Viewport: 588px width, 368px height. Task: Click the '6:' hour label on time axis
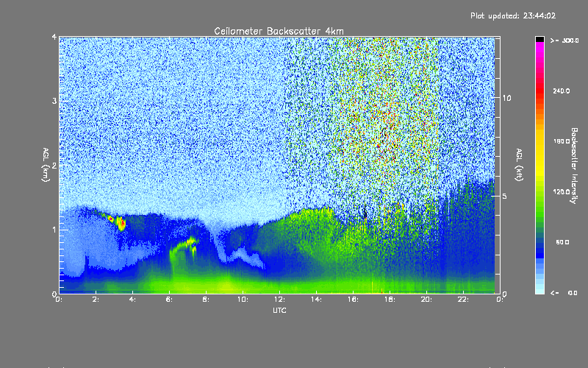(x=170, y=300)
